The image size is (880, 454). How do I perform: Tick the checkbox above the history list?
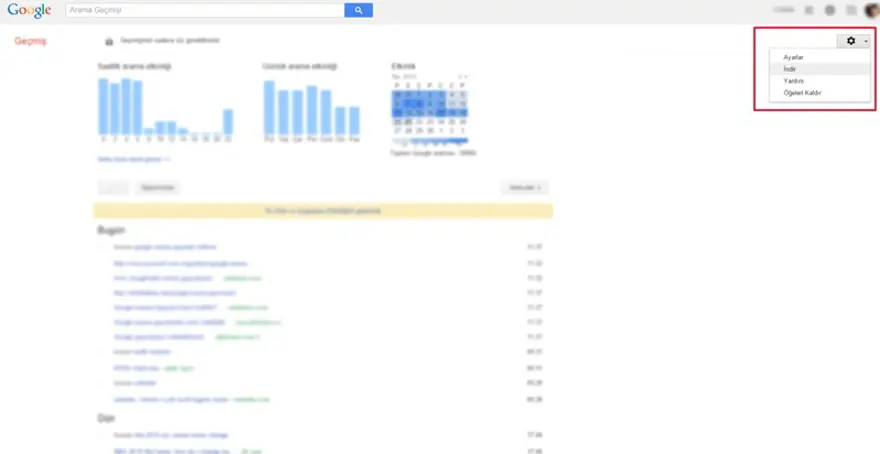pyautogui.click(x=113, y=187)
